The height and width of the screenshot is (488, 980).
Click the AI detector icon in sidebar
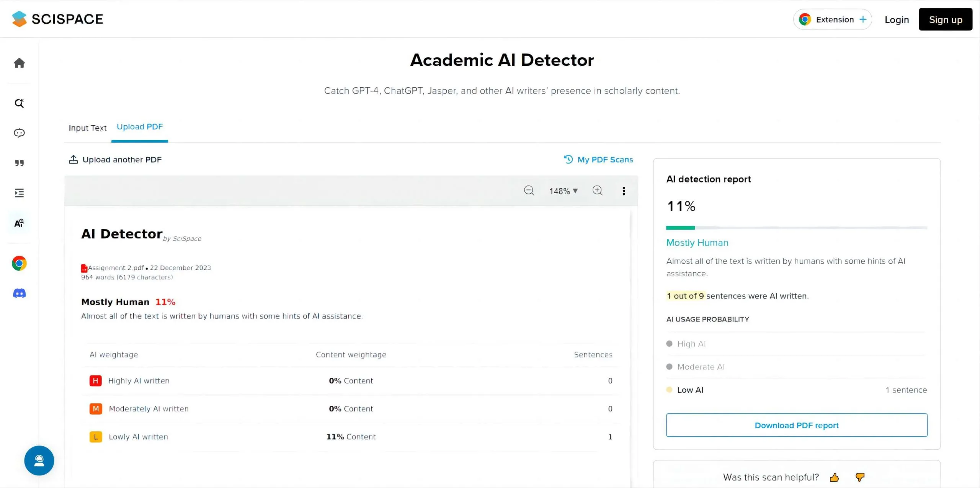point(19,223)
